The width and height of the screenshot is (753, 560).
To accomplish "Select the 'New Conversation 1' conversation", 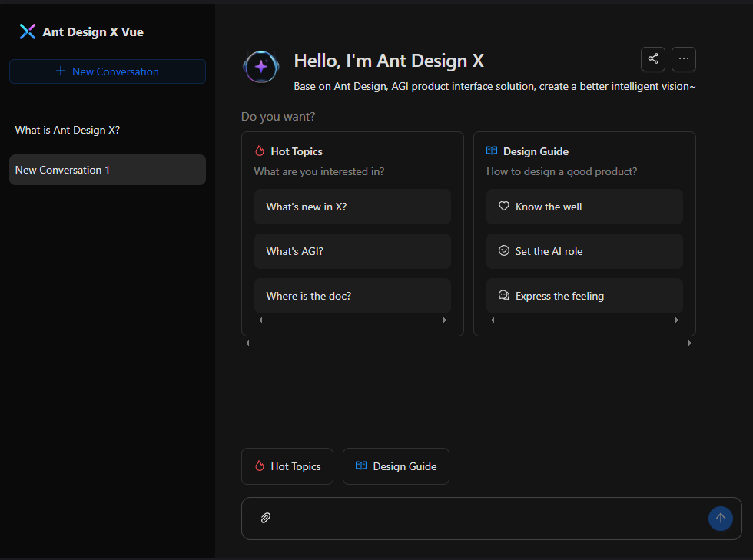I will pos(108,170).
